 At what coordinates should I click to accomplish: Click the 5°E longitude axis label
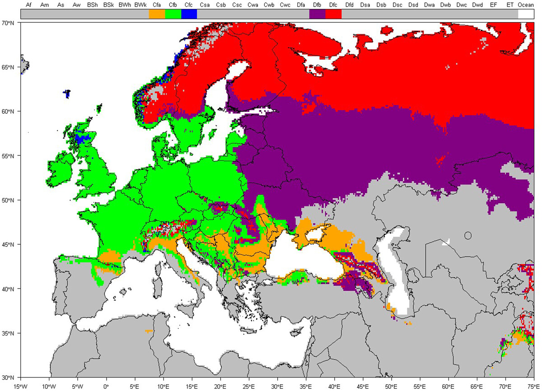coord(135,386)
